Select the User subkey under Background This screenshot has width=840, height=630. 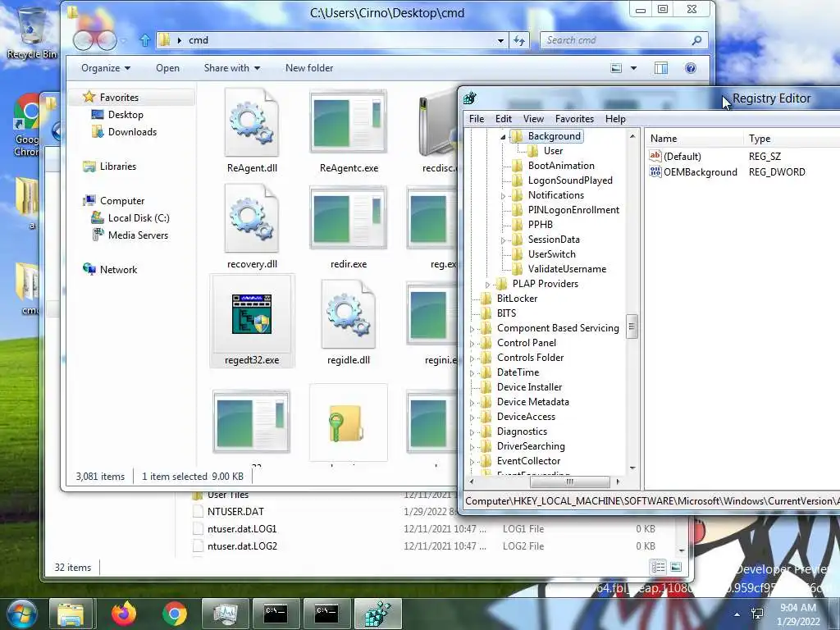[553, 151]
